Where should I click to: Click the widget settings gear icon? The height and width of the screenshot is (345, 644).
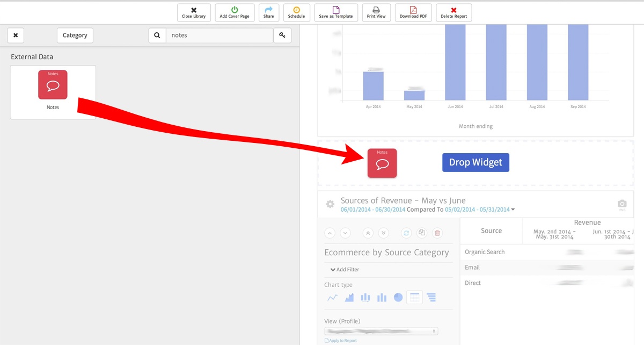pyautogui.click(x=331, y=204)
